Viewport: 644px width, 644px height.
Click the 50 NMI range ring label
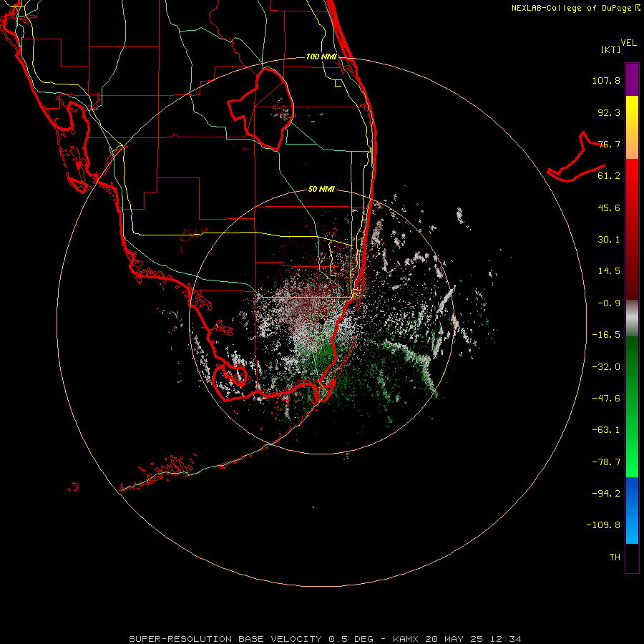click(x=321, y=189)
